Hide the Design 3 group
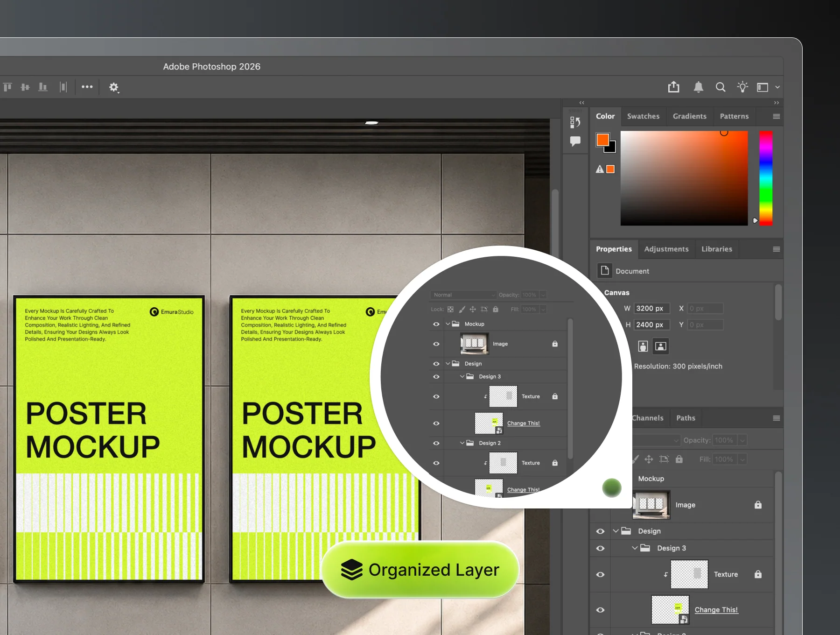This screenshot has width=840, height=635. 600,549
